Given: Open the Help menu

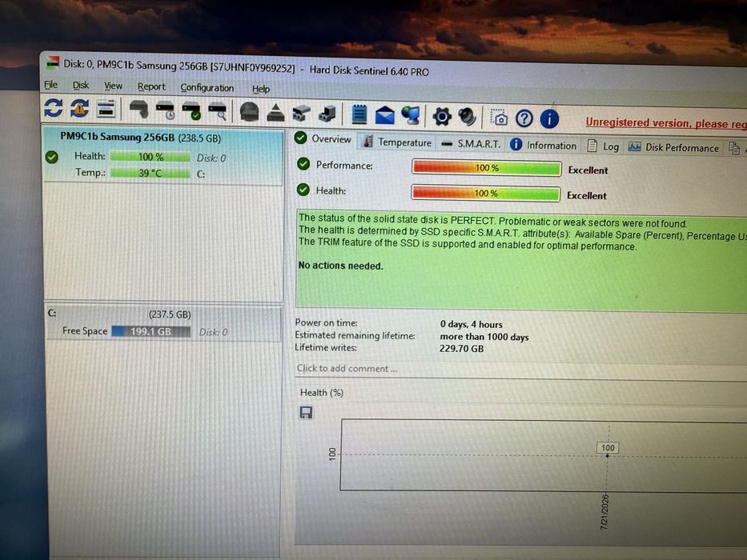Looking at the screenshot, I should click(x=260, y=89).
